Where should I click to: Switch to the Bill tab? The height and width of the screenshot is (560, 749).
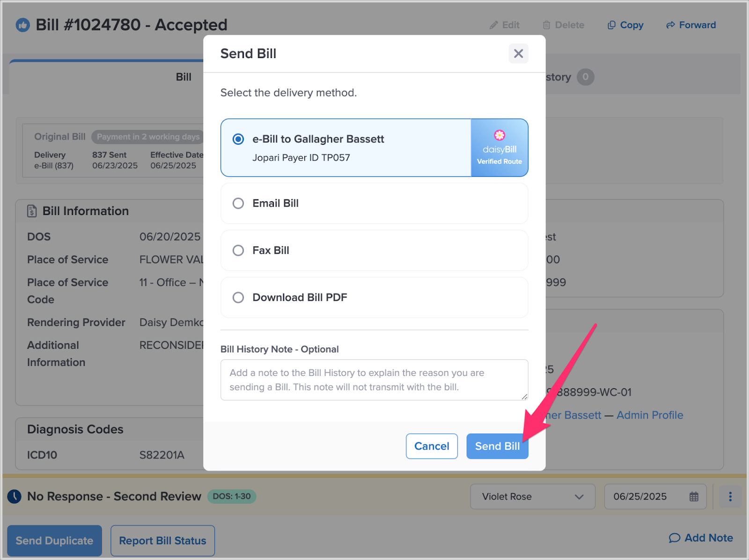184,77
